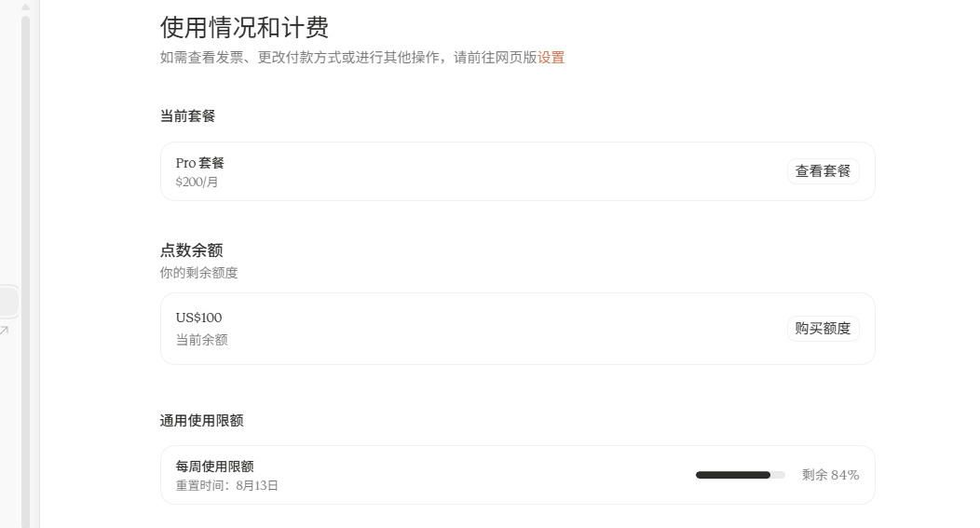Click the reset date 8月13日
This screenshot has width=980, height=528.
[257, 485]
